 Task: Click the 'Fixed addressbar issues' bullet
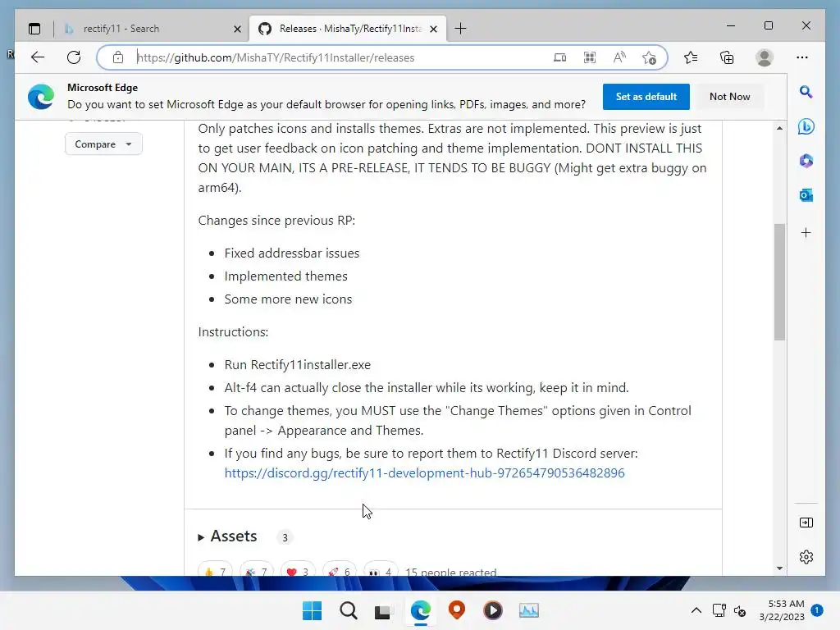(x=292, y=253)
